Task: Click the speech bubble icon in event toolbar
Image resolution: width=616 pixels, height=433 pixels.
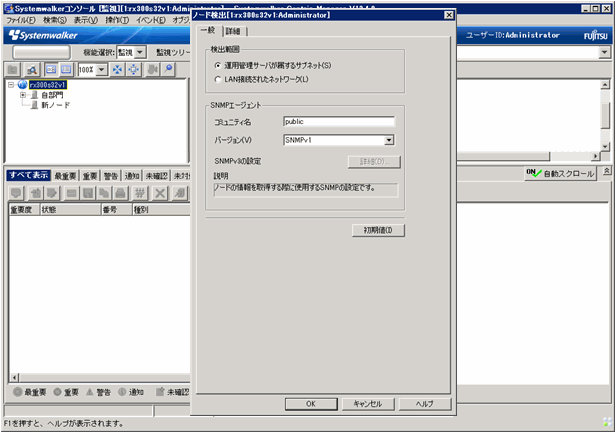Action: [16, 193]
